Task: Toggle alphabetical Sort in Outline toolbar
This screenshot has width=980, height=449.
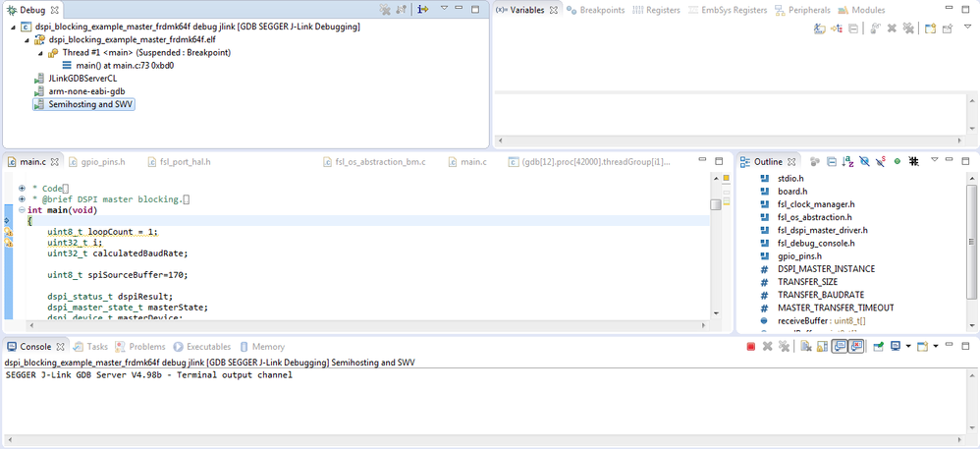Action: click(848, 161)
